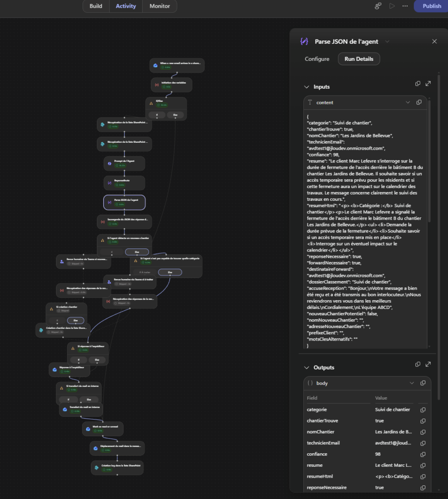Select the email trigger node on the canvas
Viewport: 448px width, 499px height.
point(177,65)
